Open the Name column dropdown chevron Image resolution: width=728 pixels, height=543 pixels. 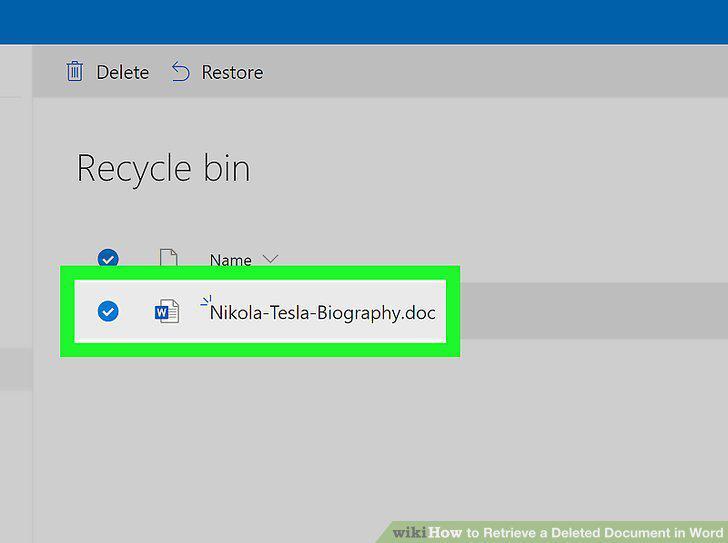point(270,259)
